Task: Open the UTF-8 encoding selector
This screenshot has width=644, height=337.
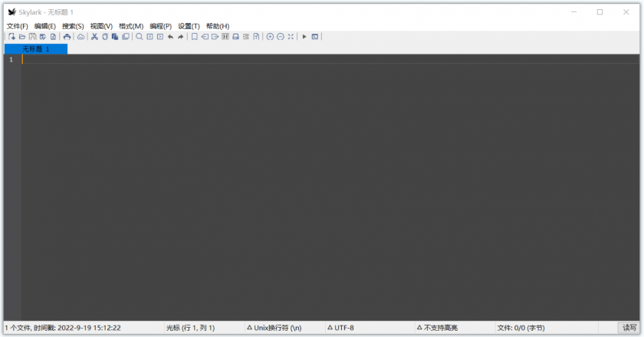Action: [340, 328]
